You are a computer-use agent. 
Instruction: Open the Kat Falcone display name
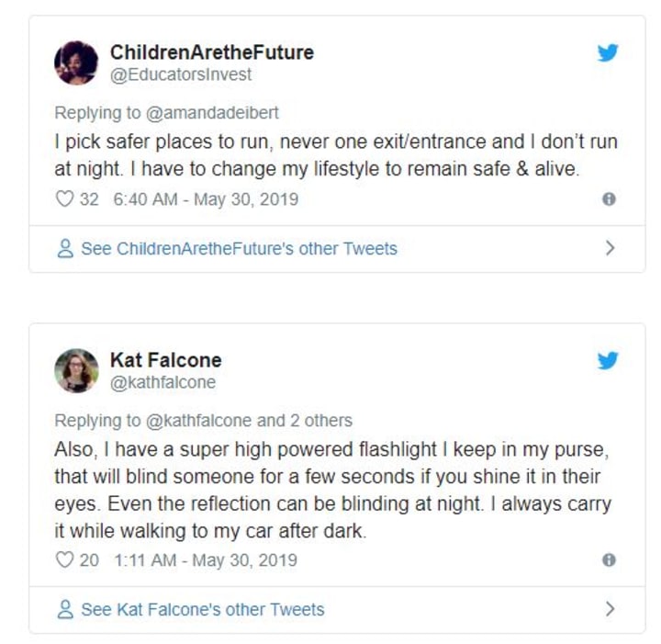click(x=165, y=360)
